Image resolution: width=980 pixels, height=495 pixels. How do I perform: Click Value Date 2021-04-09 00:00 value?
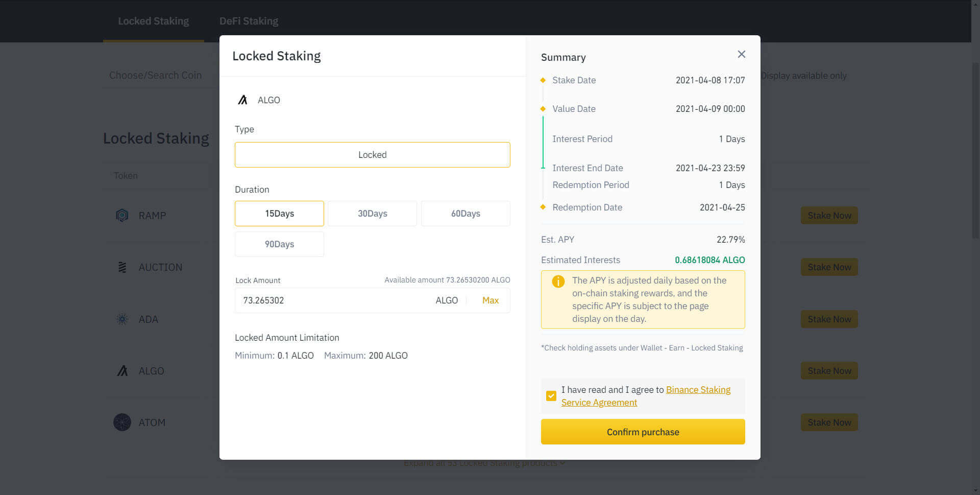click(x=710, y=109)
